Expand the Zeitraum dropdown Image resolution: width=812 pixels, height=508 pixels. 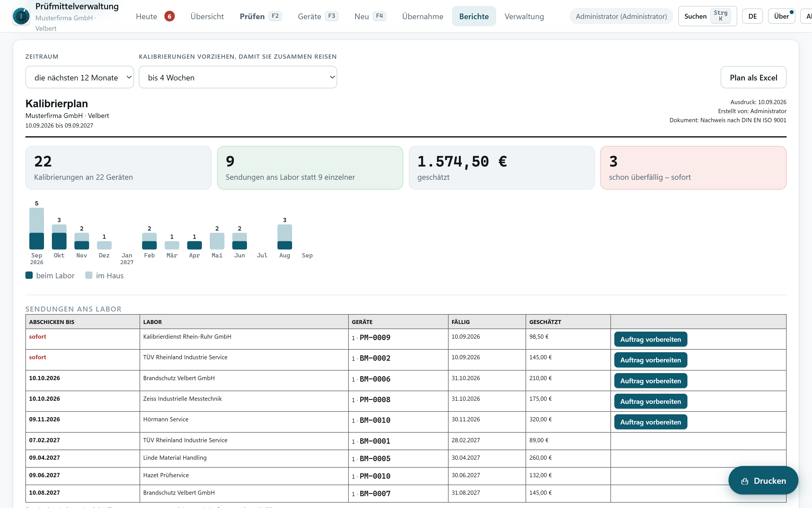click(x=80, y=77)
